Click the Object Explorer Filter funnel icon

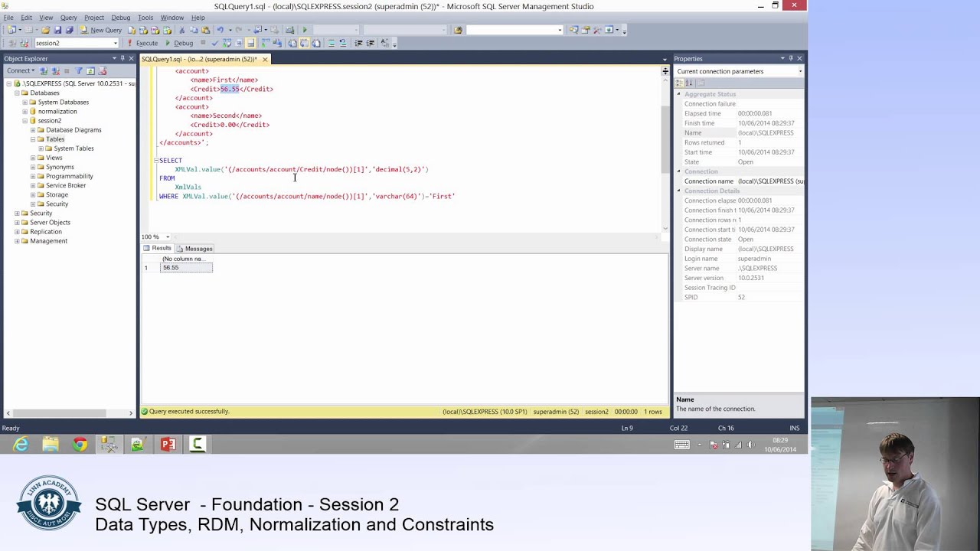pyautogui.click(x=79, y=70)
